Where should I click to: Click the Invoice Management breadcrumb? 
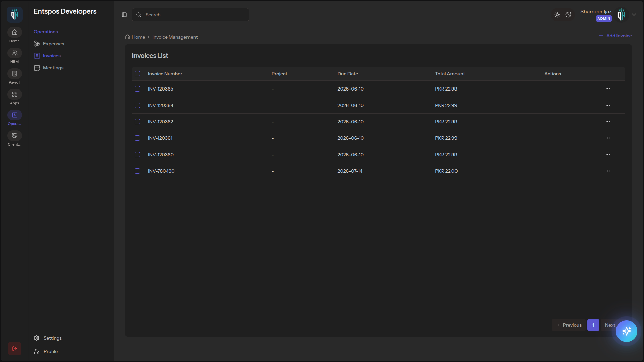coord(175,37)
